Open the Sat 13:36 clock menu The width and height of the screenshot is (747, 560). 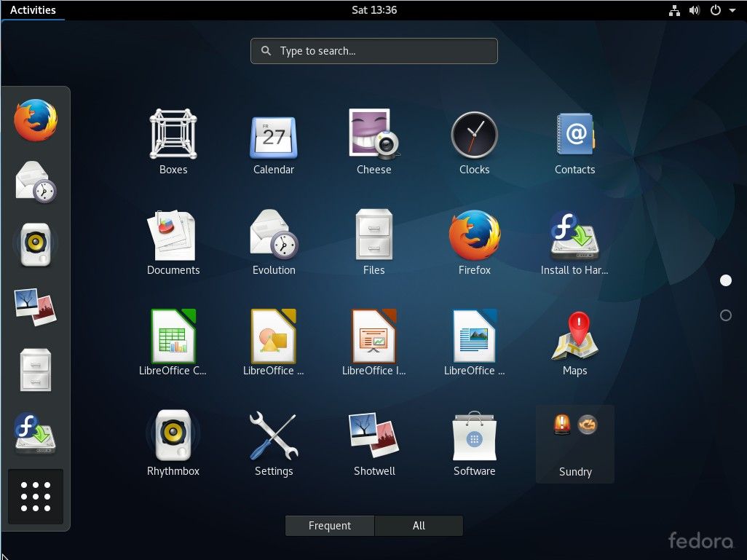(374, 10)
